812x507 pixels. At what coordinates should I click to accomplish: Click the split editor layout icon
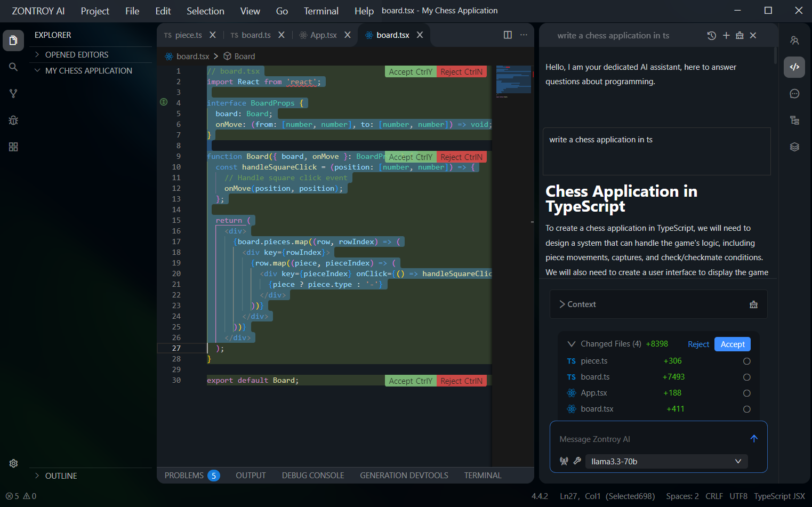point(508,35)
